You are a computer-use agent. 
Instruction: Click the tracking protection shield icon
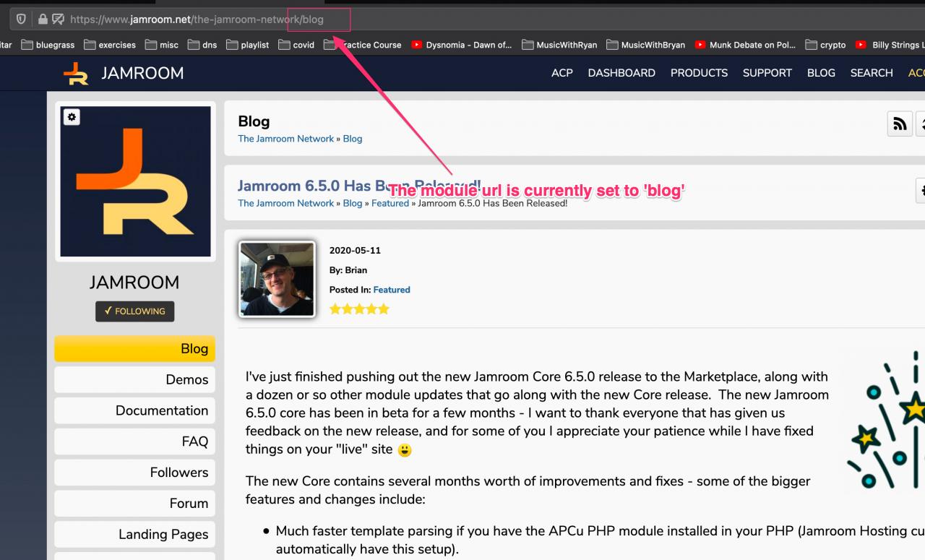pos(21,20)
